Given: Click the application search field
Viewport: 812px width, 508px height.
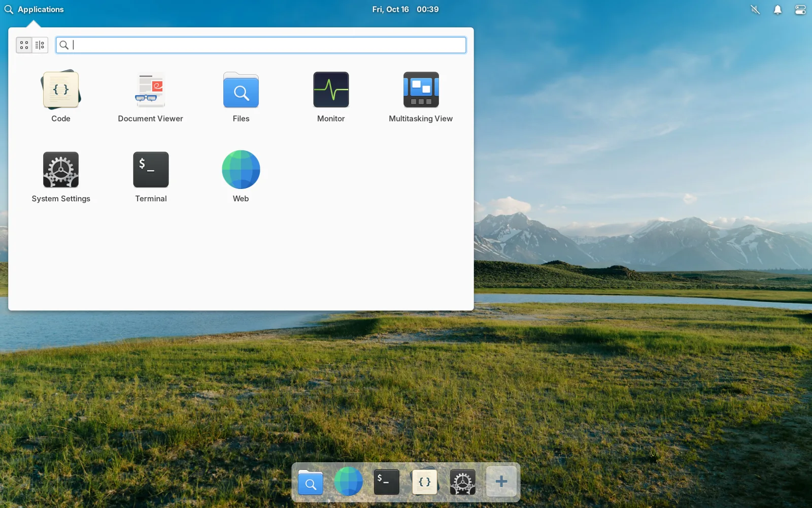Looking at the screenshot, I should coord(261,45).
